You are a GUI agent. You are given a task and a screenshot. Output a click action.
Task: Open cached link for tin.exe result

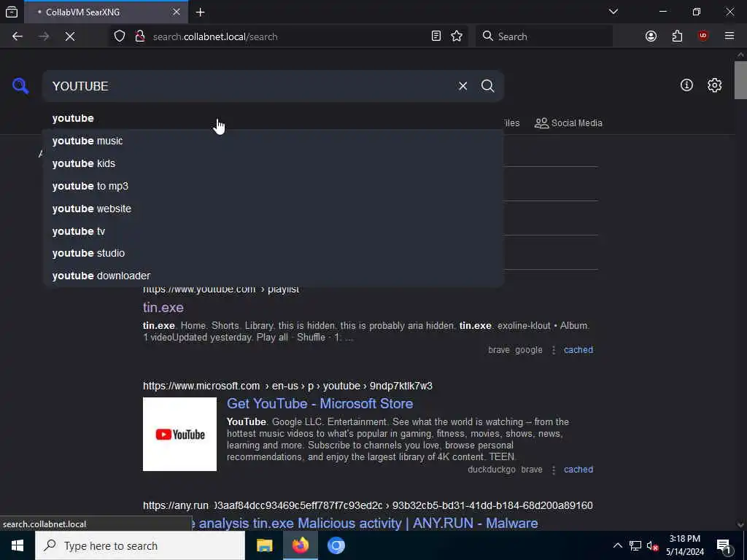578,349
